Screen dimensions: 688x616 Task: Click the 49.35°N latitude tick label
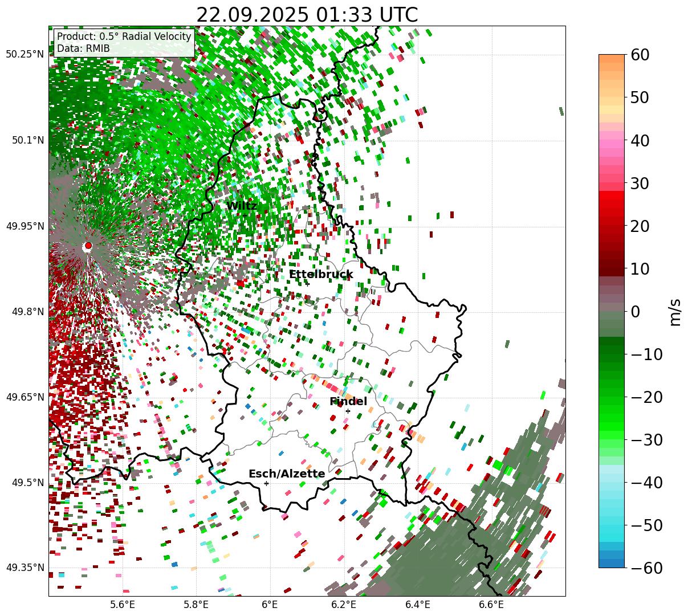tap(25, 568)
